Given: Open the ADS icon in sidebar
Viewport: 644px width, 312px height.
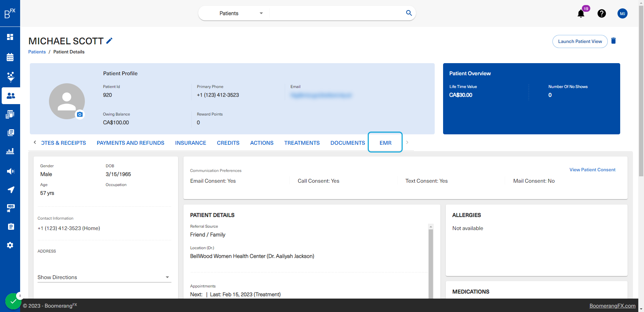Looking at the screenshot, I should click(x=11, y=208).
